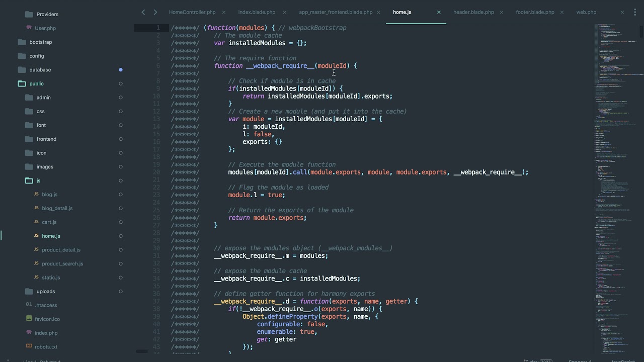This screenshot has width=644, height=362.
Task: Expand the icon folder in sidebar
Action: click(x=29, y=153)
